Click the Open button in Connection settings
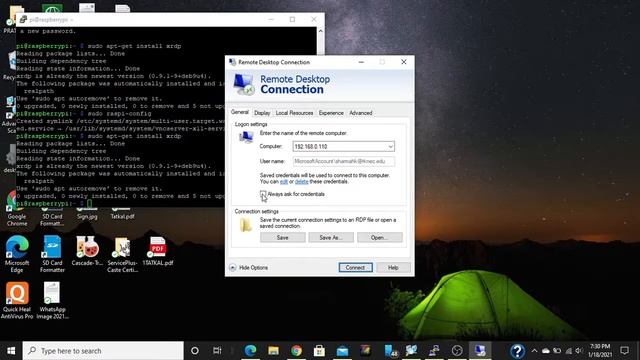Viewport: 640px width, 360px height. [x=380, y=238]
